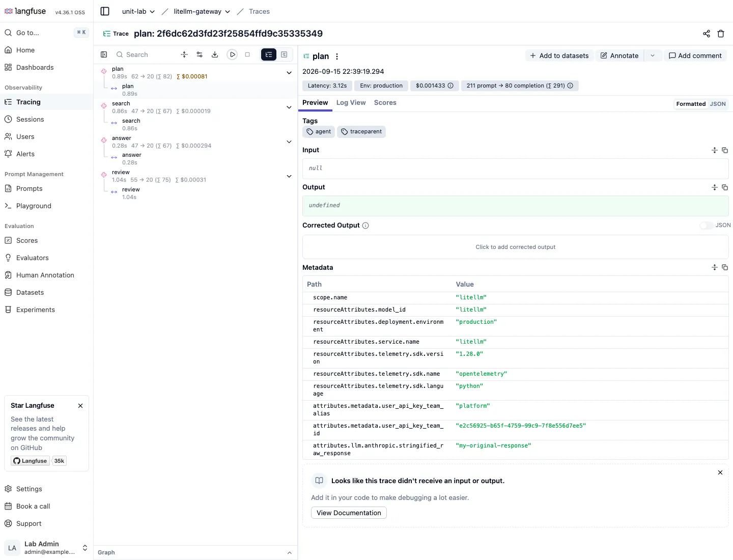Screen dimensions: 733x560
Task: Click to add corrected output area
Action: 515,247
